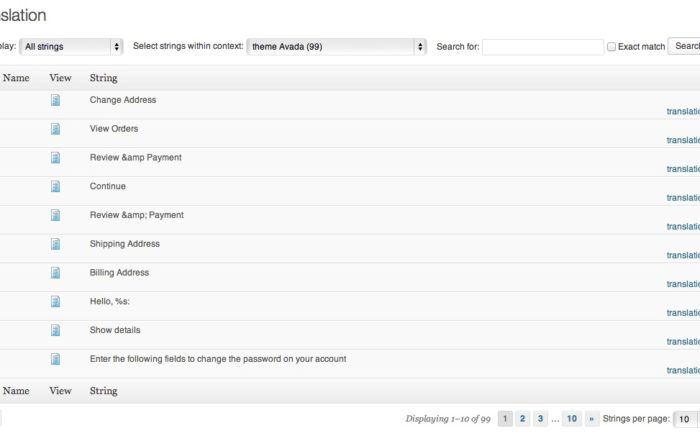700x441 pixels.
Task: Expand the theme Avada (99) context dropdown
Action: 337,46
